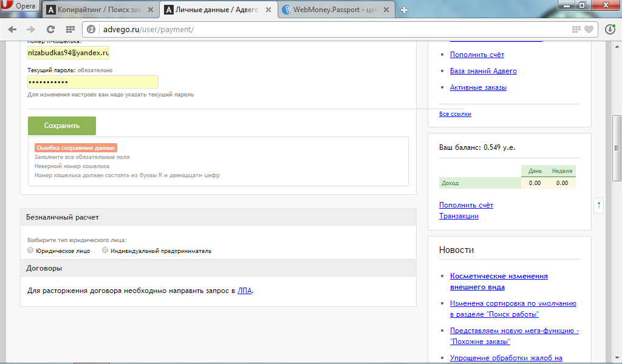Open the Представляем новую мега-функцию news link
Screen dimensions: 622x364
tap(514, 336)
